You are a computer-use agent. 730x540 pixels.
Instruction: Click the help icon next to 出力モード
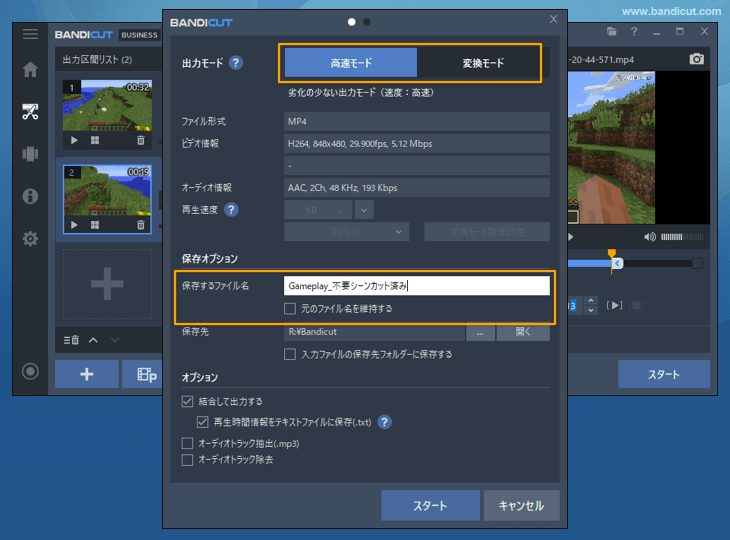[236, 63]
